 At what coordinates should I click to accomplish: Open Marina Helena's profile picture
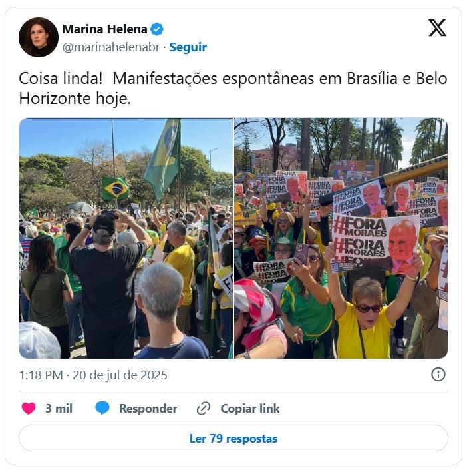[x=39, y=37]
